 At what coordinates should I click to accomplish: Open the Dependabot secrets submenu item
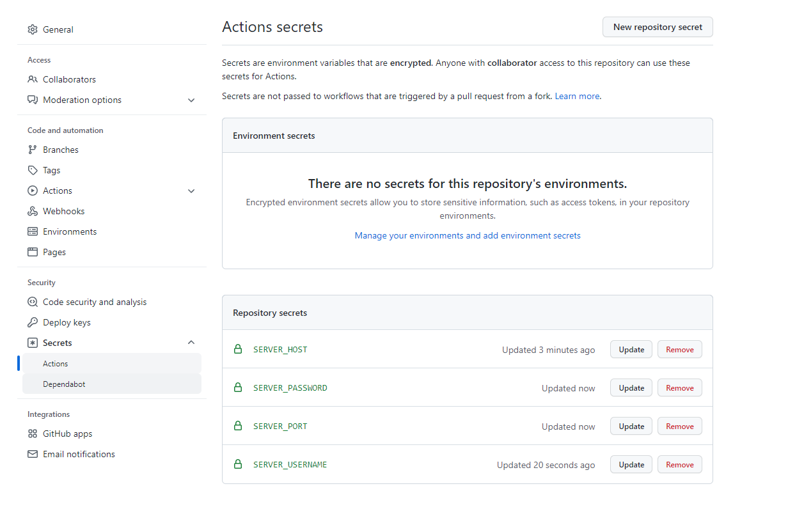pyautogui.click(x=64, y=384)
